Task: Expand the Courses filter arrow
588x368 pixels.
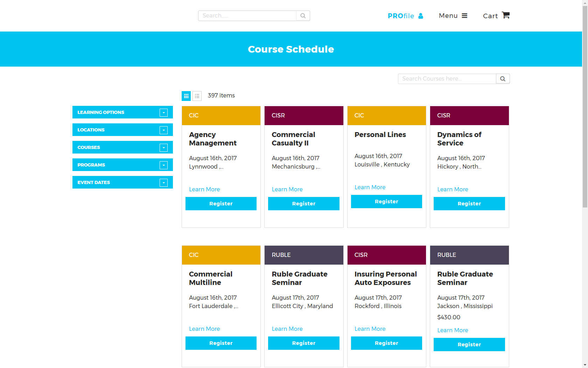Action: (x=163, y=148)
